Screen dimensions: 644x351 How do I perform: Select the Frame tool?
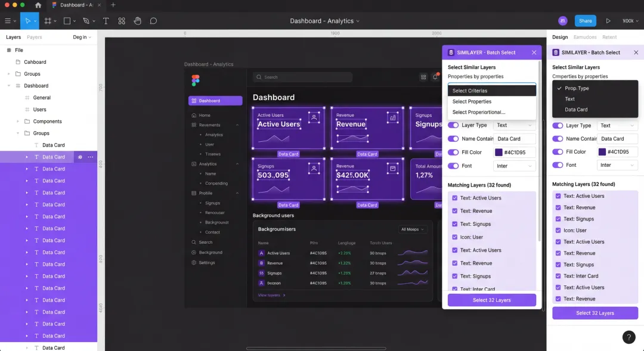(x=48, y=21)
